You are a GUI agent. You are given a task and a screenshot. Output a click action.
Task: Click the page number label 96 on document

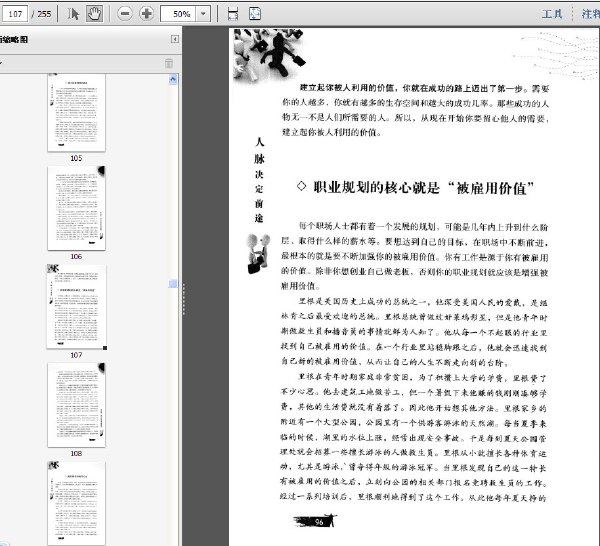(319, 522)
